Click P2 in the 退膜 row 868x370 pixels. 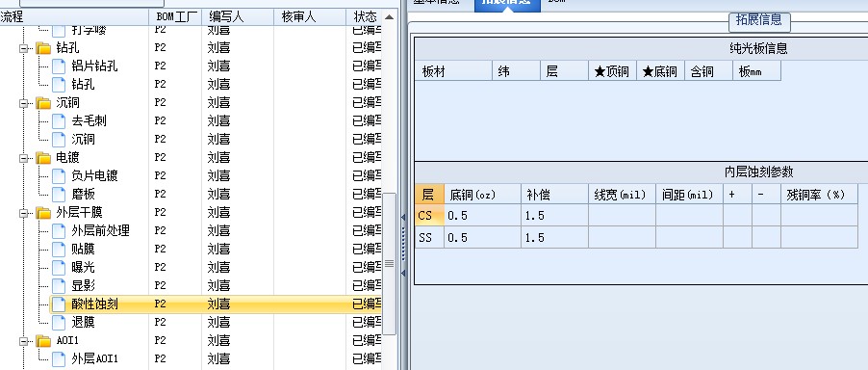click(x=160, y=322)
